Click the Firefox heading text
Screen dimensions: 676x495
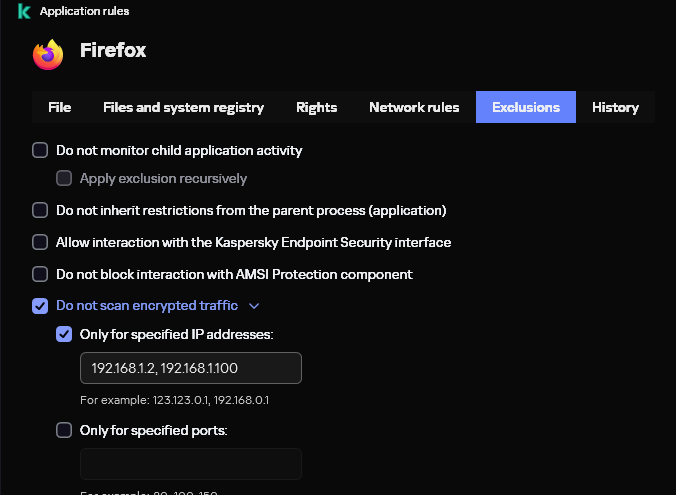[113, 50]
